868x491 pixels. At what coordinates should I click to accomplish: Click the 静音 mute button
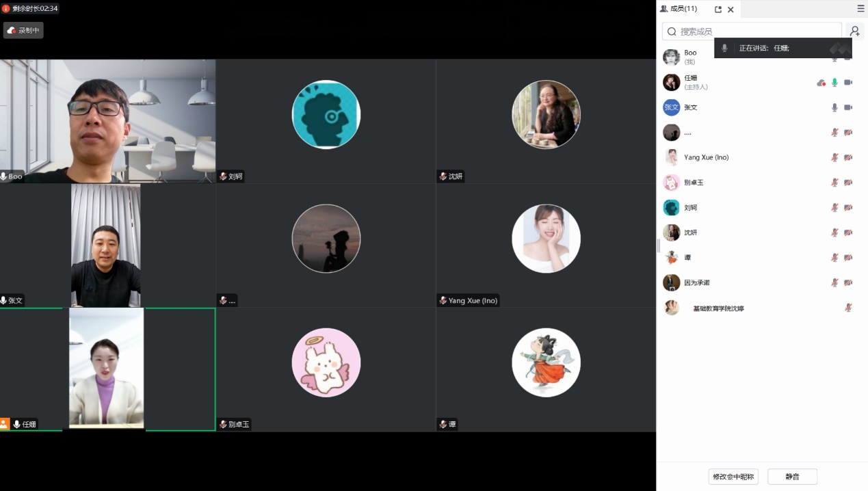point(792,477)
